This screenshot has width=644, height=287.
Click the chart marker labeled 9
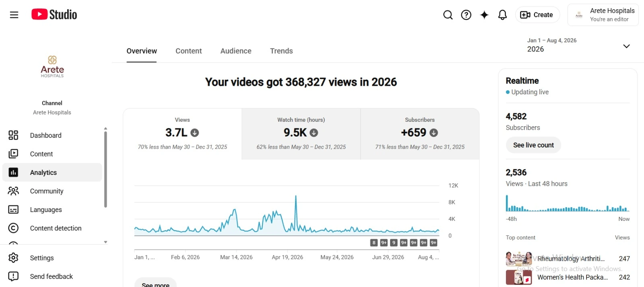394,243
